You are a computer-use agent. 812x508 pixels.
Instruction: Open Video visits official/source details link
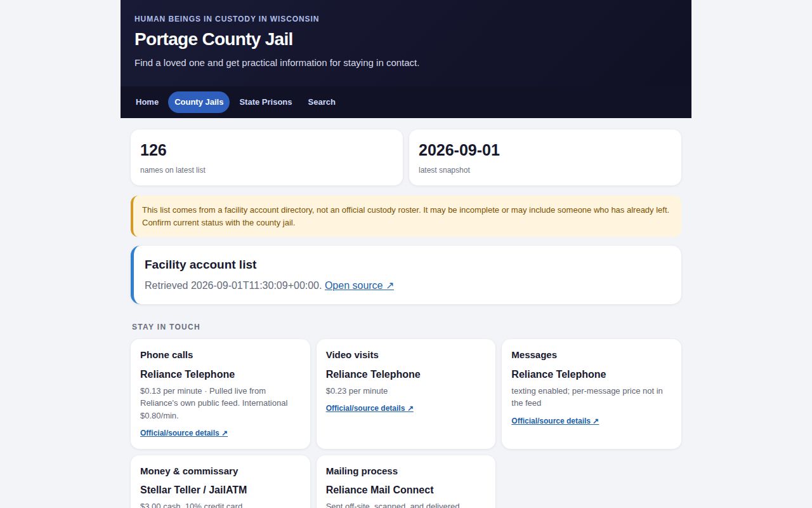[370, 408]
